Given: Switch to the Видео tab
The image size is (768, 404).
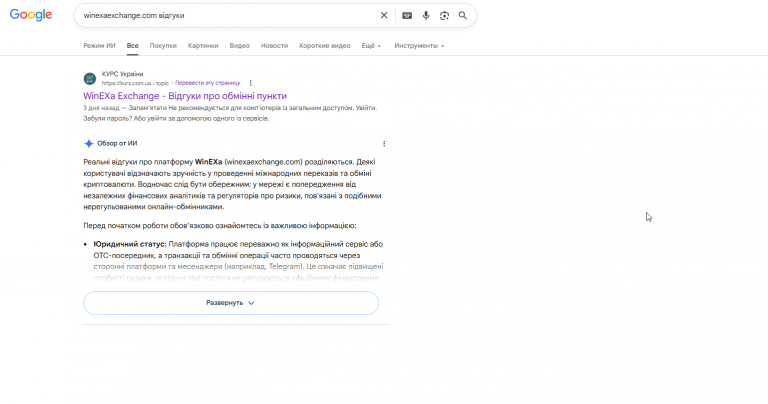Looking at the screenshot, I should click(240, 46).
